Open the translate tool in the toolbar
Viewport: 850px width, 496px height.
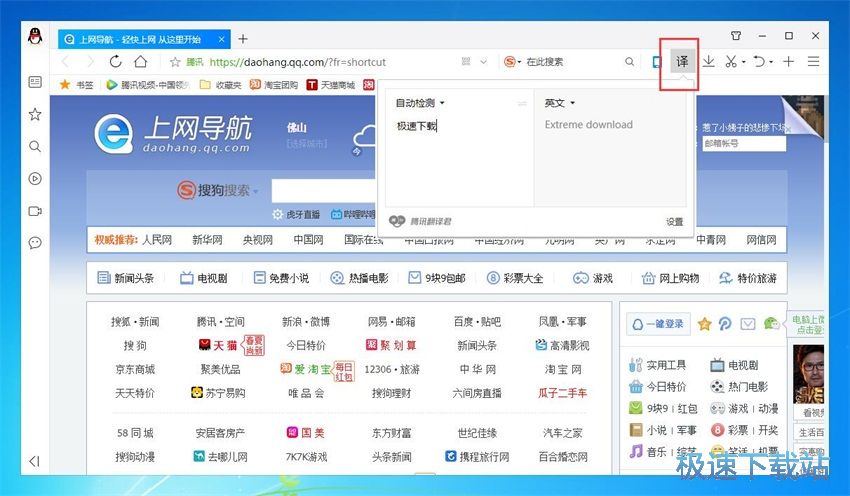tap(682, 62)
